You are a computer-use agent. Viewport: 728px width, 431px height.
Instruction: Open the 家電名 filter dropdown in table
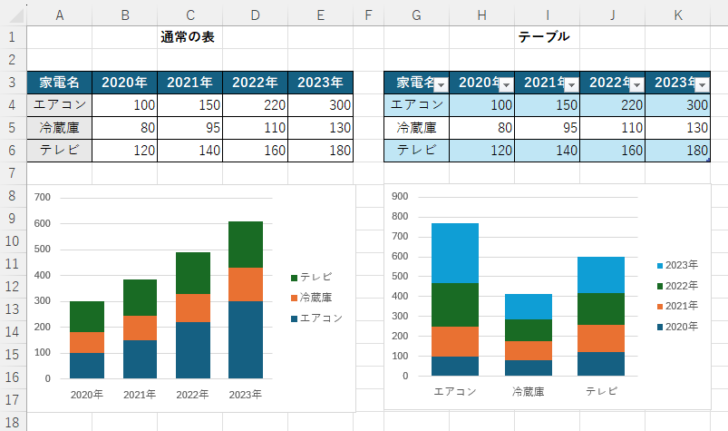coord(440,85)
